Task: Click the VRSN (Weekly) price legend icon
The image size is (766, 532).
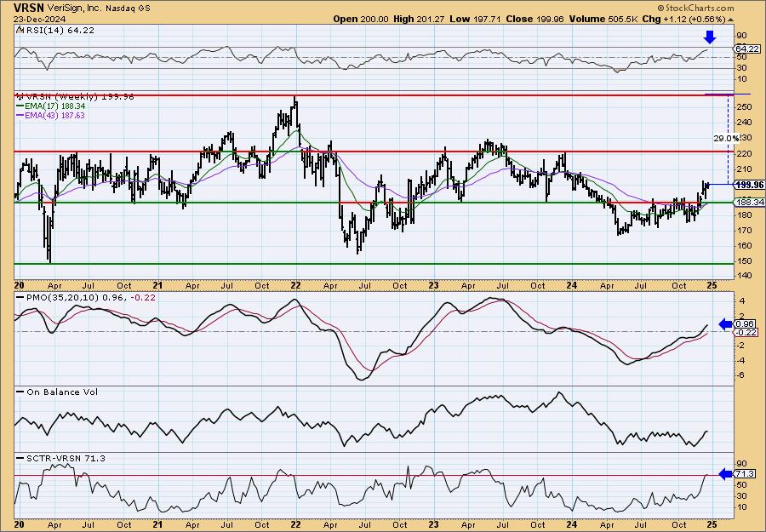Action: pos(19,96)
